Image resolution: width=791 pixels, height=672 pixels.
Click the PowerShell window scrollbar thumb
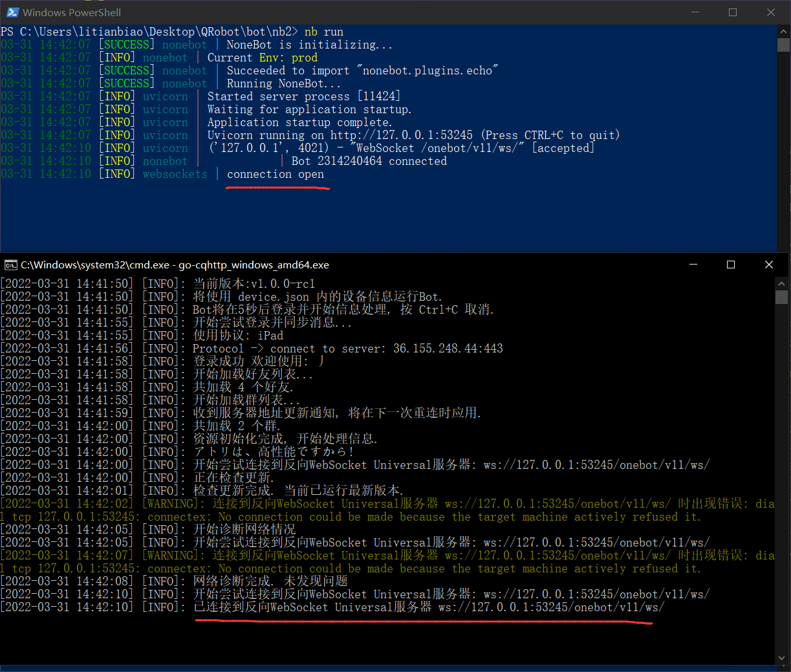tap(783, 45)
